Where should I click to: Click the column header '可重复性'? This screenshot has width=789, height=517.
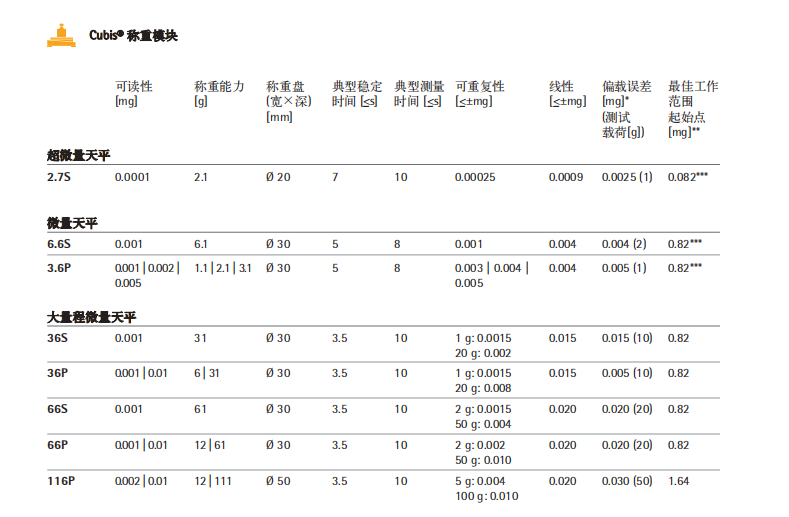click(x=480, y=94)
